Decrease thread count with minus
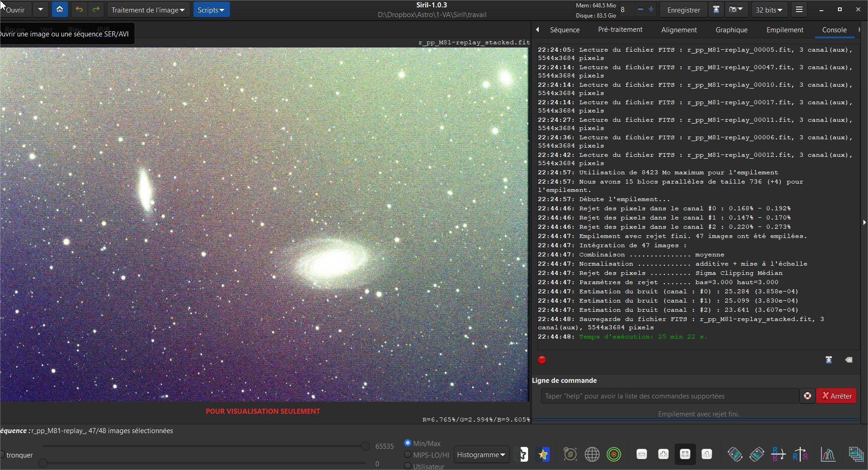This screenshot has height=470, width=868. (640, 9)
